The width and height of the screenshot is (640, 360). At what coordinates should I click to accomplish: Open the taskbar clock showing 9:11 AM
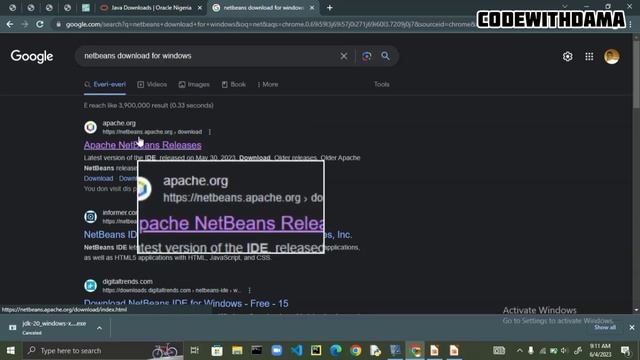[x=600, y=350]
